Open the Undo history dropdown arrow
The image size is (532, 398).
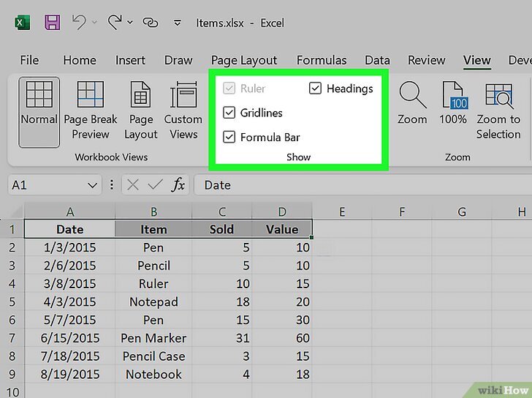(95, 23)
